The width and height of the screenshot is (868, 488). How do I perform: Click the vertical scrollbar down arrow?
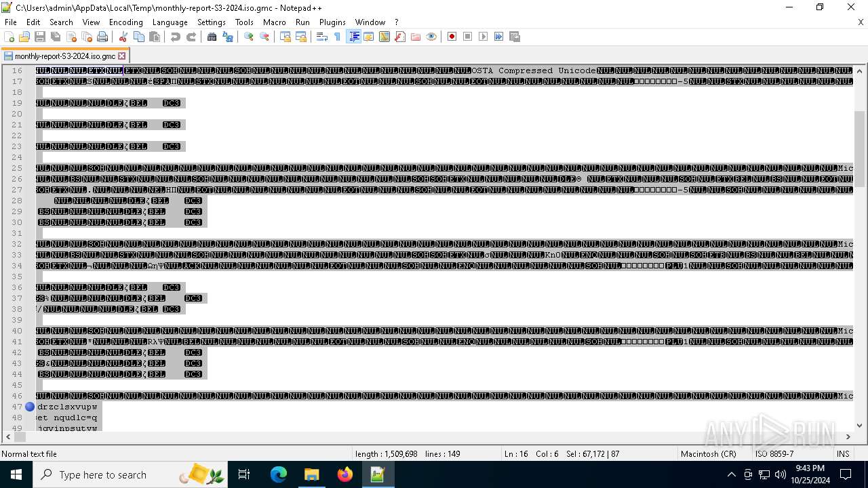[859, 426]
